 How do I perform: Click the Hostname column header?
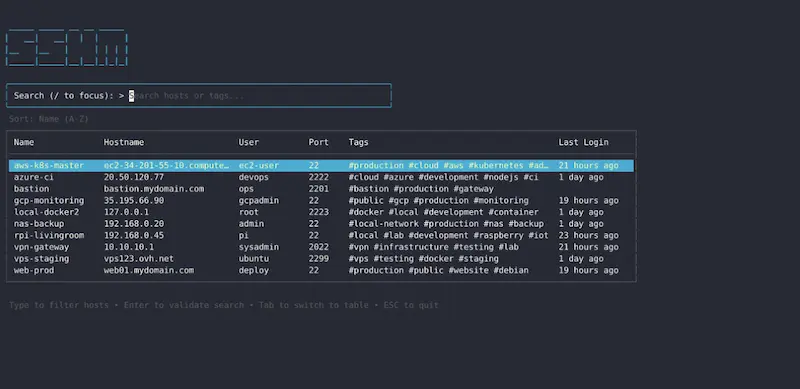(124, 142)
